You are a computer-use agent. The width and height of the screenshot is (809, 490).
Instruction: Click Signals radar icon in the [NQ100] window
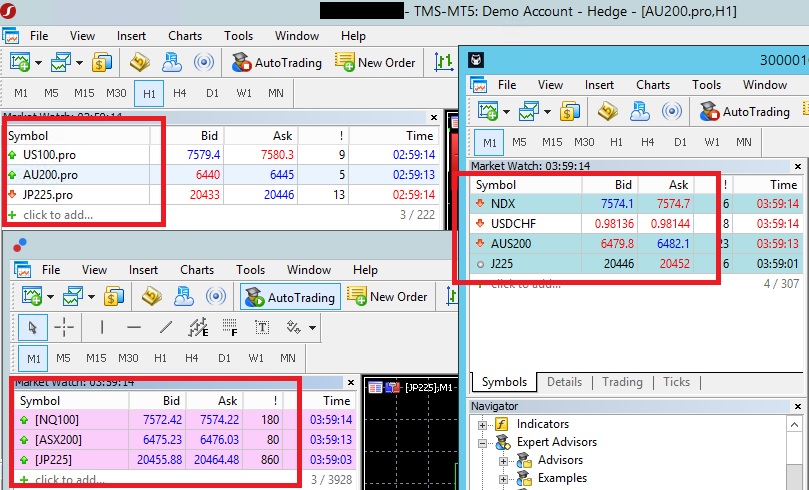[216, 297]
